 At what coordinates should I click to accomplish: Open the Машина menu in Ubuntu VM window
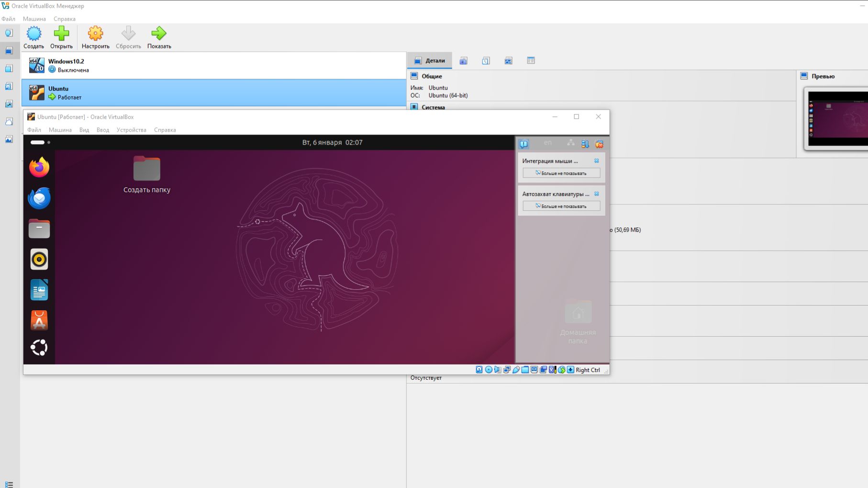pos(60,130)
